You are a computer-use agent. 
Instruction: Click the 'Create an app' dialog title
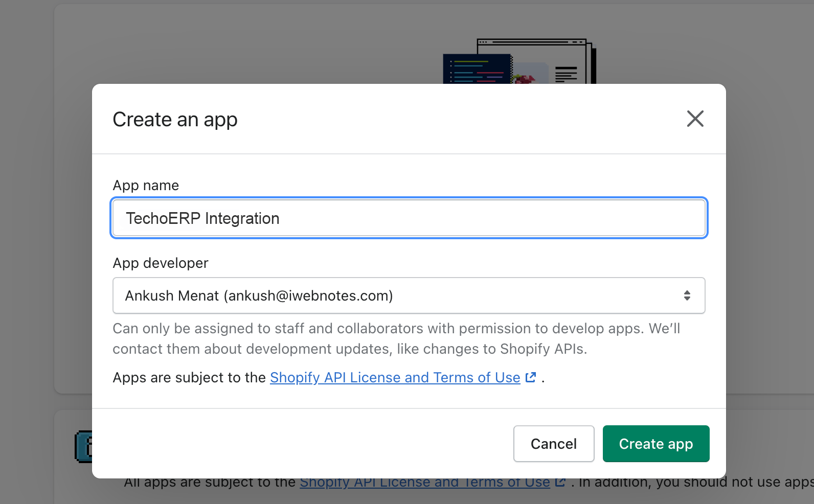pos(175,120)
